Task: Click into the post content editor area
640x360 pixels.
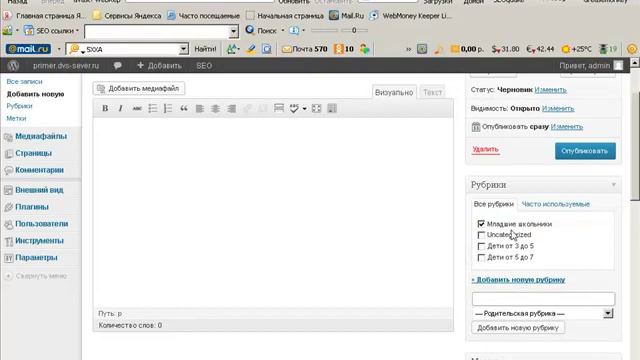Action: point(273,212)
